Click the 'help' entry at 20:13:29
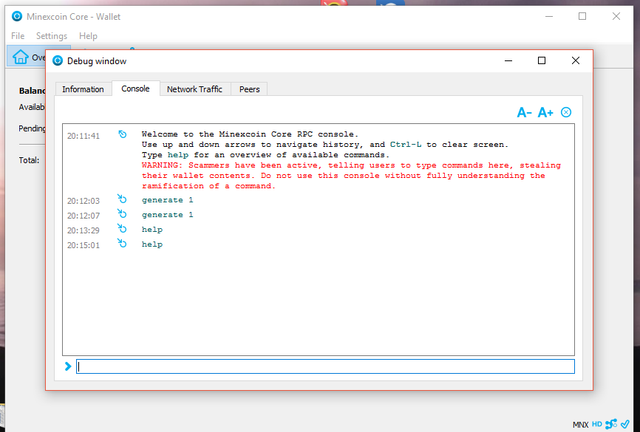The image size is (640, 432). tap(152, 230)
